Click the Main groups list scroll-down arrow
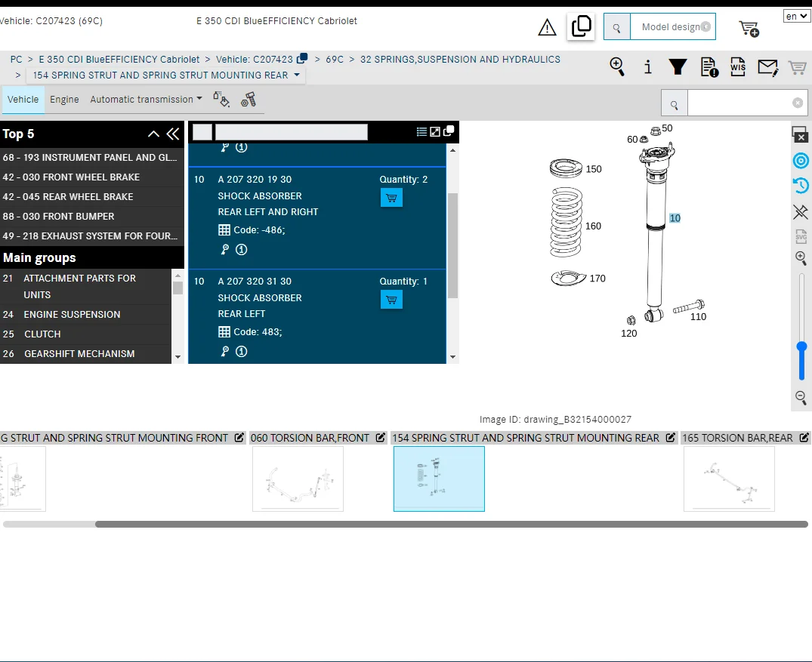The width and height of the screenshot is (812, 662). pyautogui.click(x=178, y=357)
